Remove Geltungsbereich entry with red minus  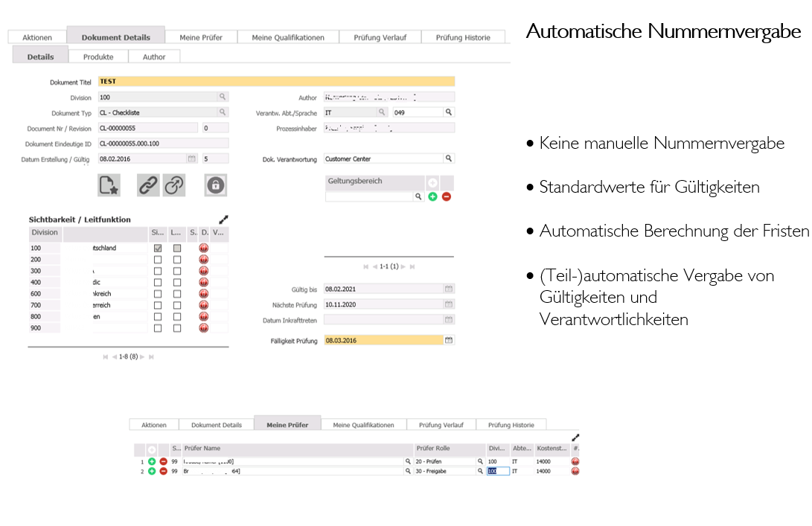447,196
